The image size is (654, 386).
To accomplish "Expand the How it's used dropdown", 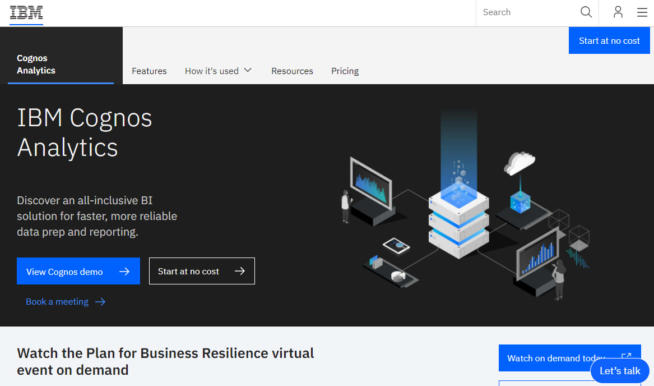I will [218, 71].
